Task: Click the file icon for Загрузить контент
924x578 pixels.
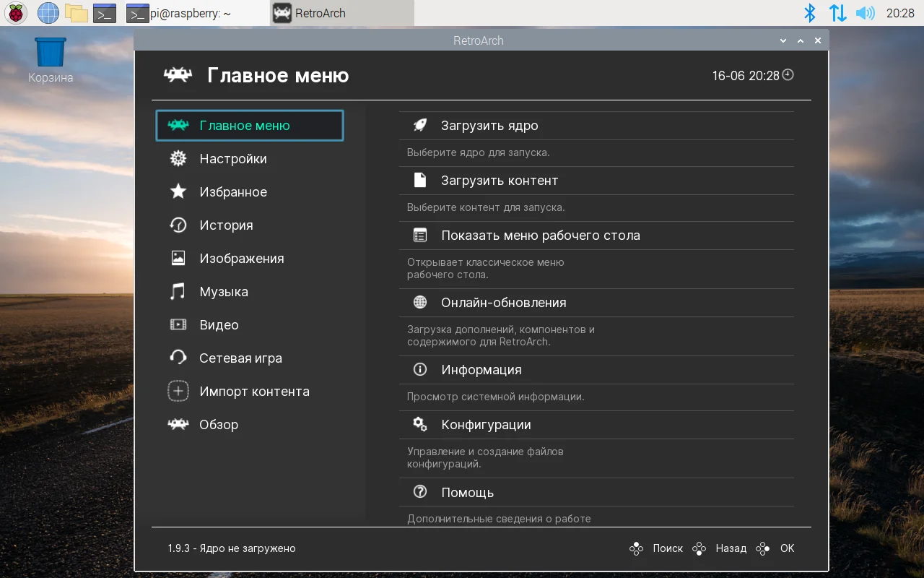Action: click(x=420, y=181)
